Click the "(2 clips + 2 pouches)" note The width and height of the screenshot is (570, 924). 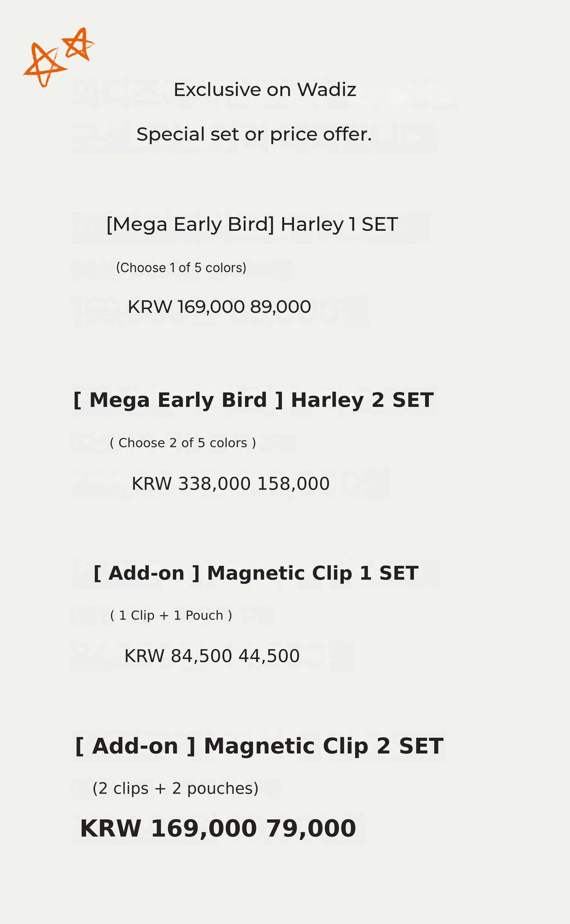(175, 788)
